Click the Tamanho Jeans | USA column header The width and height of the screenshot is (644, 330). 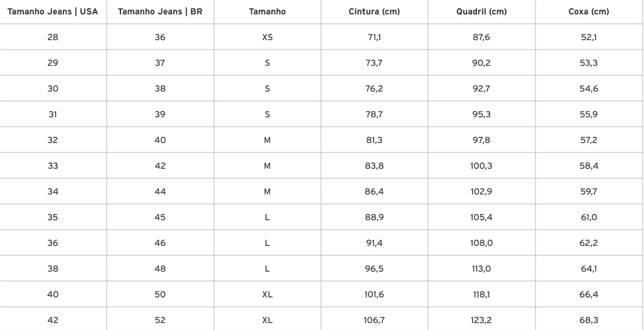point(53,11)
